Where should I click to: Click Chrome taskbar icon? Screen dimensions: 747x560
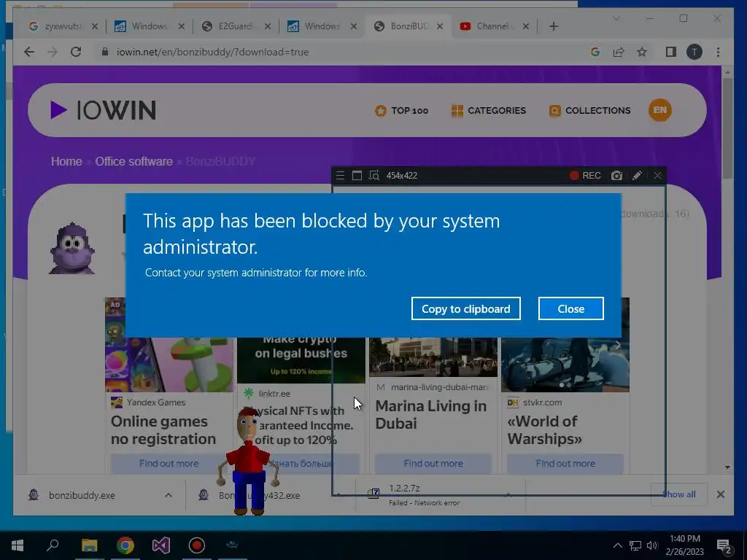(x=125, y=545)
